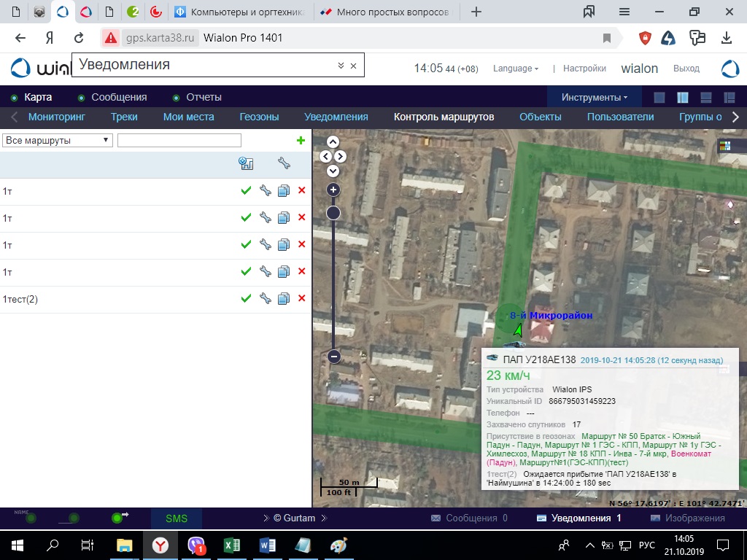Copy the 1тест(2) route

pos(284,298)
